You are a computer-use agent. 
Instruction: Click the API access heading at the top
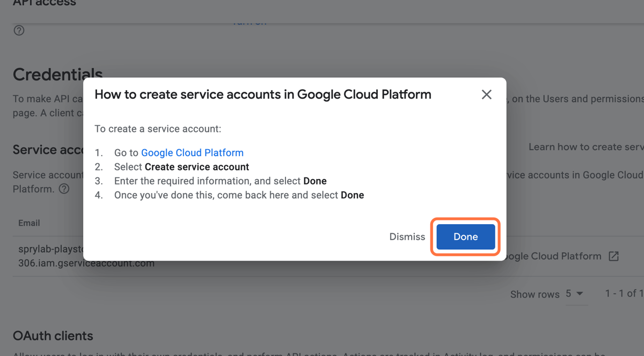(x=45, y=3)
